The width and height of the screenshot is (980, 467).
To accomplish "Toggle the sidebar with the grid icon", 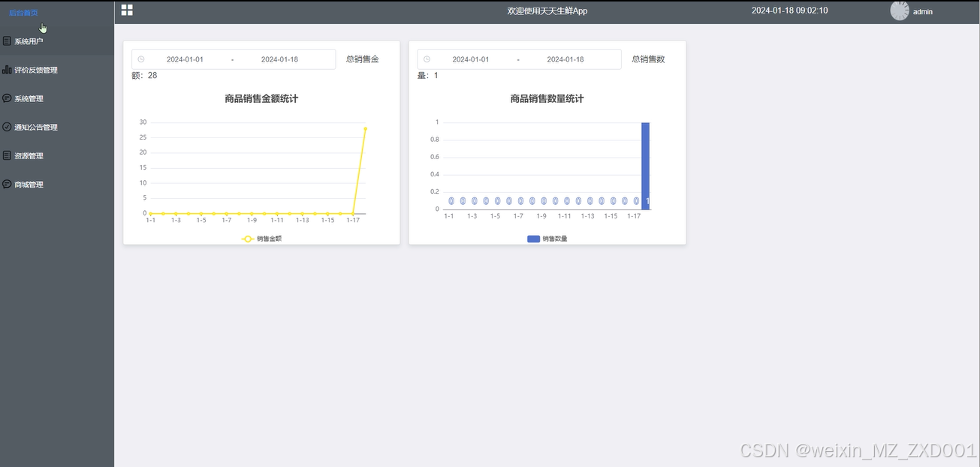I will click(x=127, y=10).
